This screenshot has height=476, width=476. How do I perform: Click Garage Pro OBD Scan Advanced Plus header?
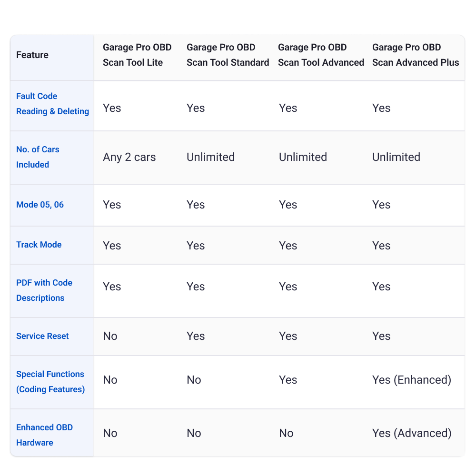pyautogui.click(x=416, y=55)
